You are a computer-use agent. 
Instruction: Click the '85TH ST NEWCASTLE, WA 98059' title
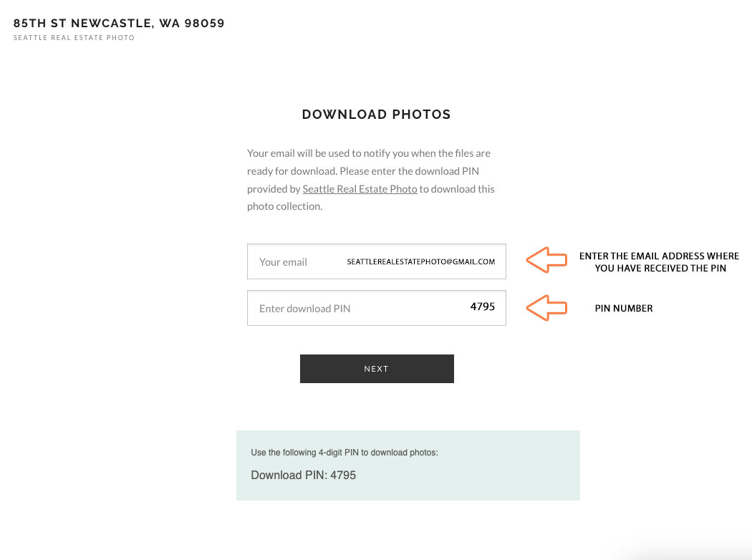[x=119, y=23]
